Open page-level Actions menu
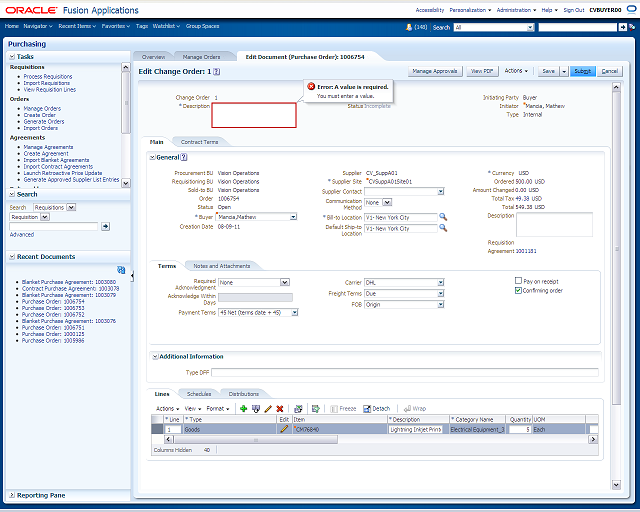This screenshot has height=512, width=640. 516,71
